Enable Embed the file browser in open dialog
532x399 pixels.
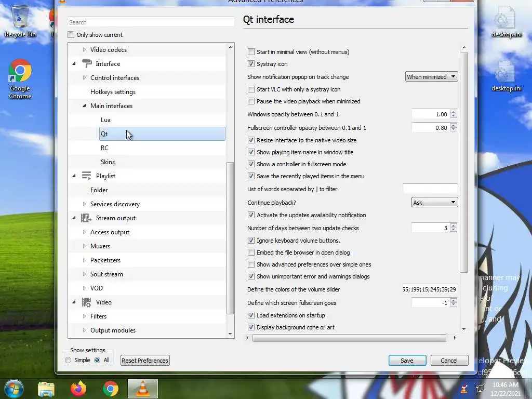point(251,252)
